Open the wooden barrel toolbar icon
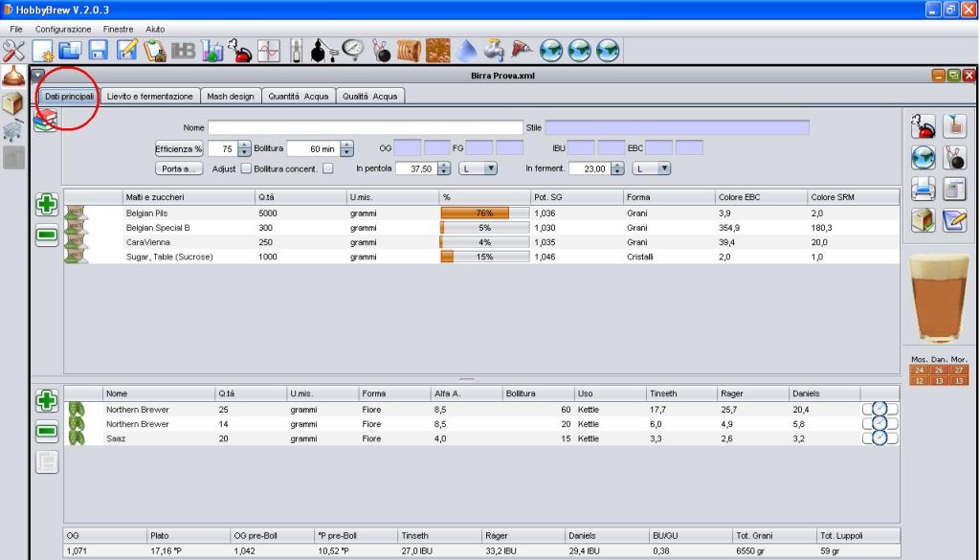980x560 pixels. (x=409, y=51)
